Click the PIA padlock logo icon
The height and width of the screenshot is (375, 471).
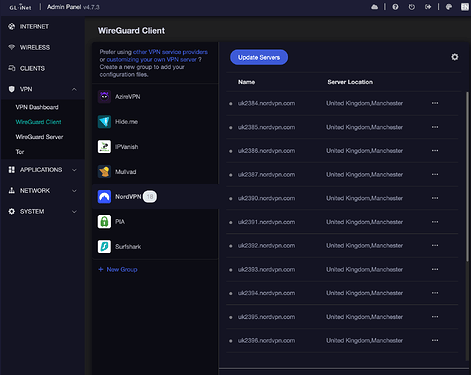tap(104, 222)
